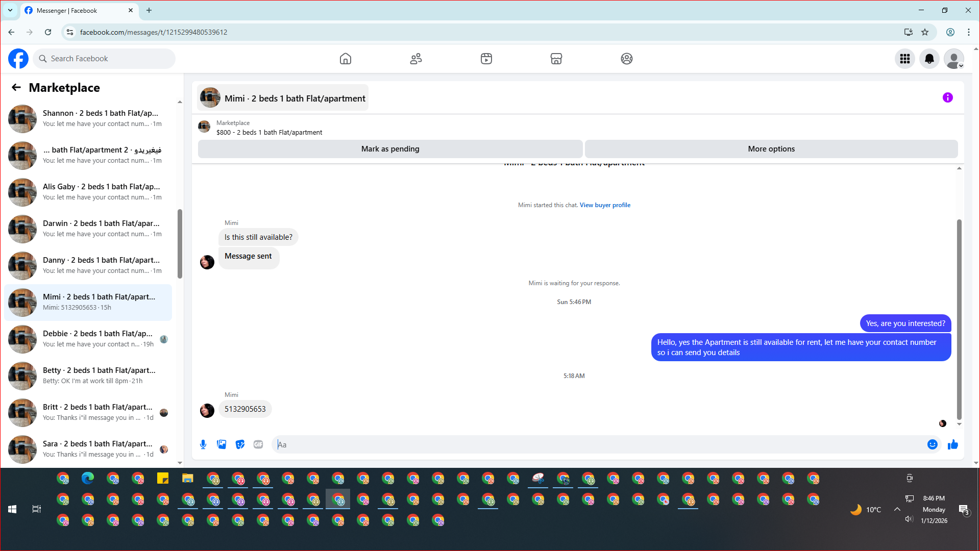Click the message text input field

(597, 444)
